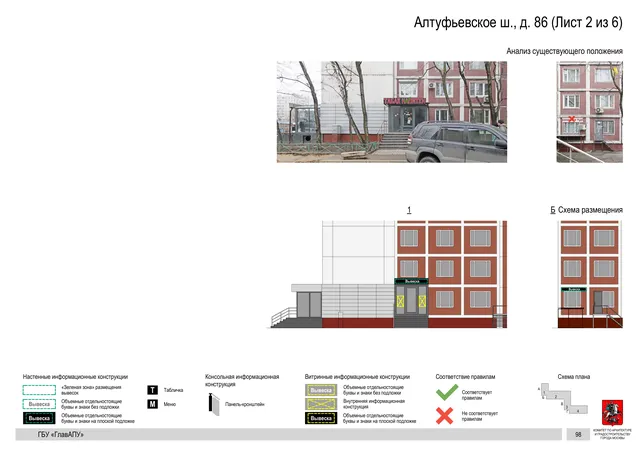Screen dimensions: 640x453
Task: Click the title «Алтуфьевское ш., д. 86 (Лист 2 из 6)»
Action: click(518, 22)
